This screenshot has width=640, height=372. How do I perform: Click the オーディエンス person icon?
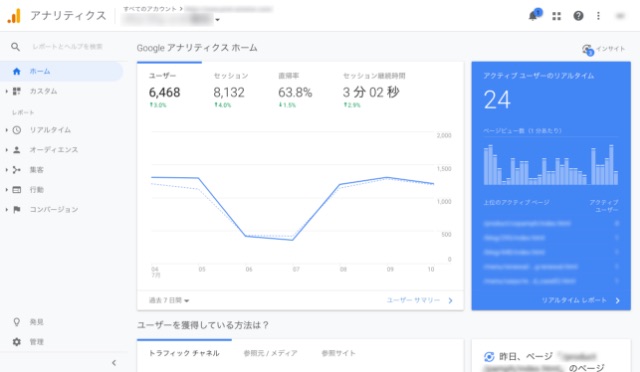[16, 150]
